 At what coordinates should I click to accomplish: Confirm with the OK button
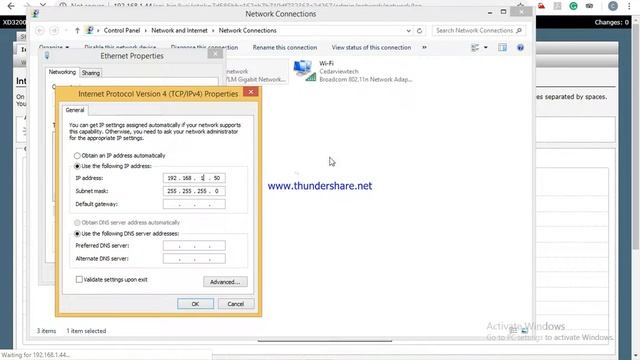tap(195, 304)
